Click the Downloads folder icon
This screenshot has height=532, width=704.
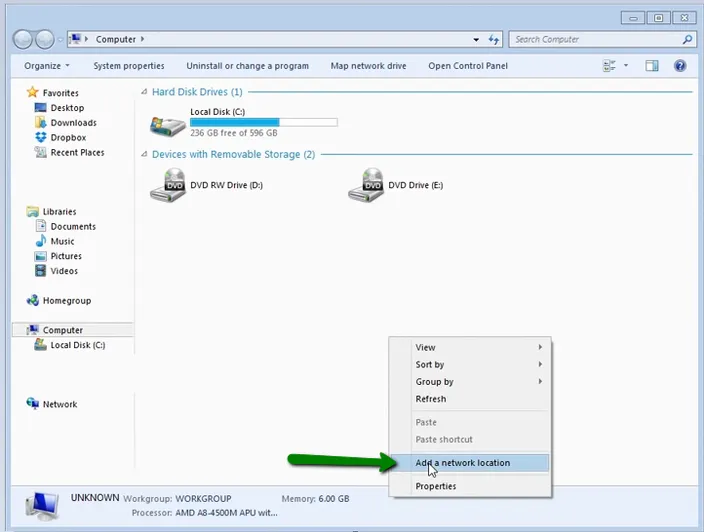click(x=40, y=122)
